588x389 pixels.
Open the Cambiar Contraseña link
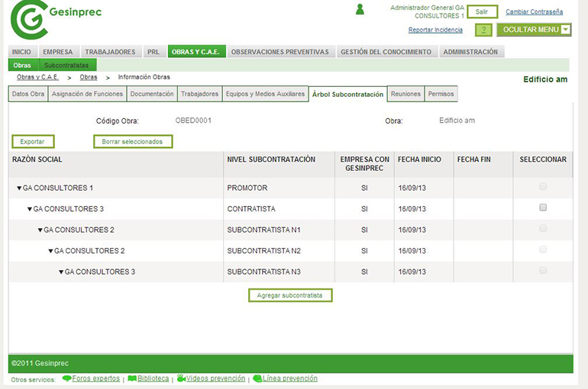(534, 12)
